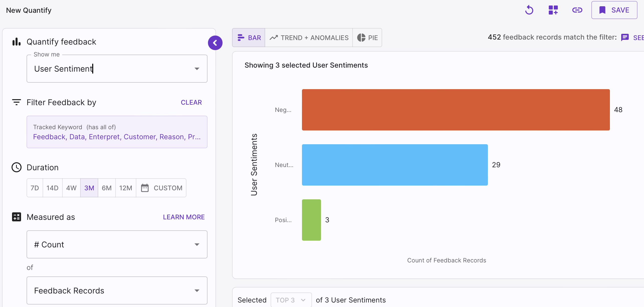
Task: Click the add-to-dashboard grid plus icon
Action: point(553,10)
